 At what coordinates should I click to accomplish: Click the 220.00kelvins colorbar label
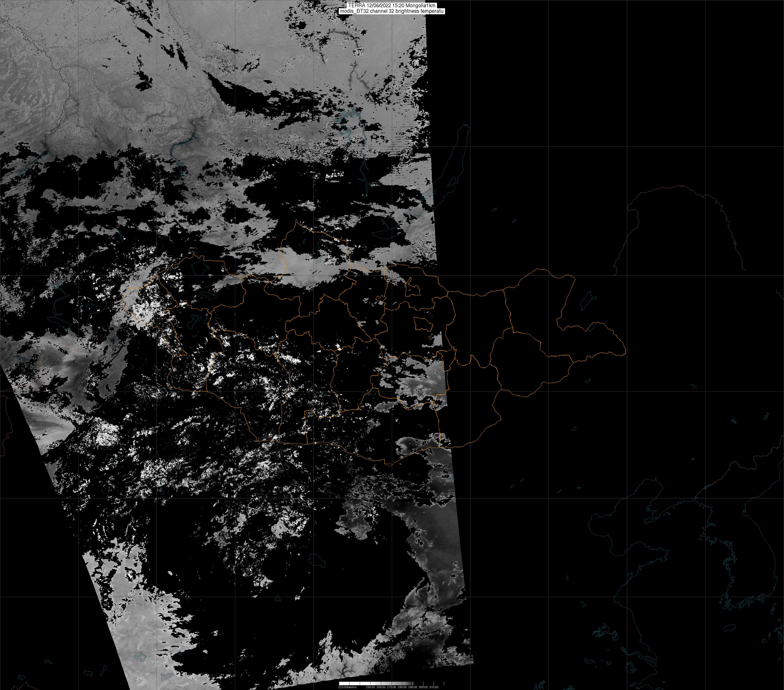pyautogui.click(x=347, y=687)
